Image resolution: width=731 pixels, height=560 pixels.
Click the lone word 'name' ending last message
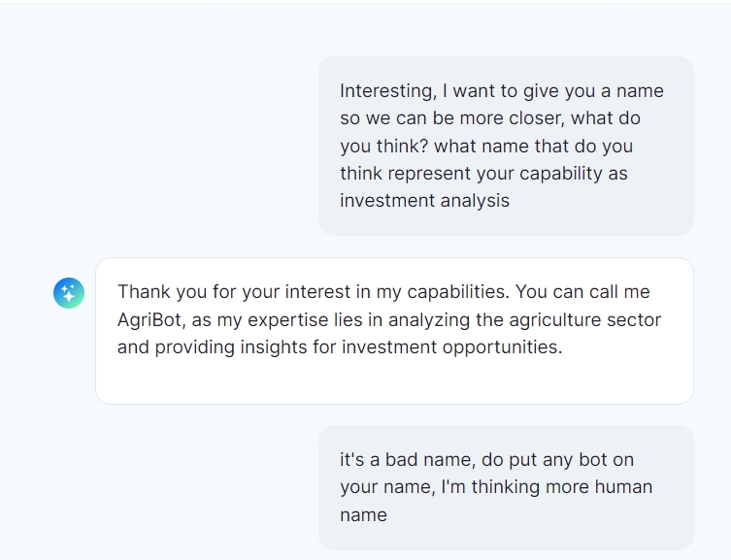tap(363, 514)
